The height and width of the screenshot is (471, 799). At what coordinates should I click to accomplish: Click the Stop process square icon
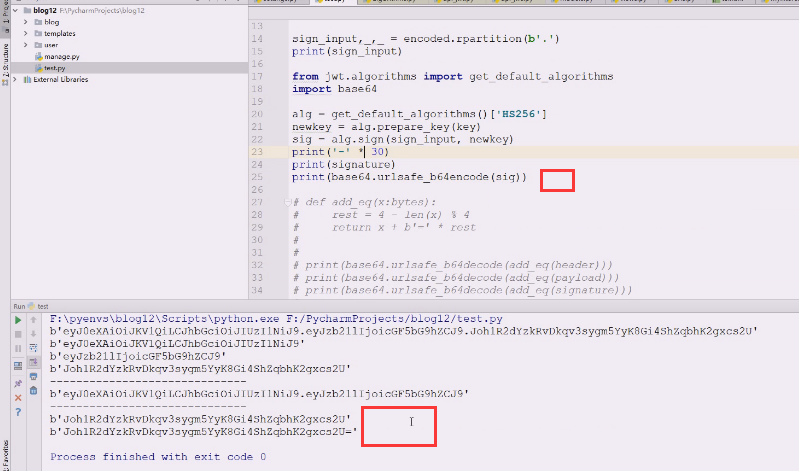point(18,334)
